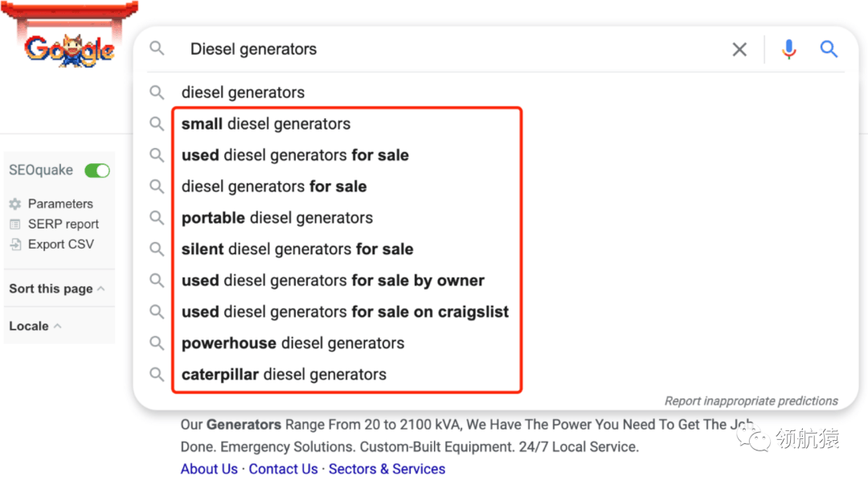
Task: Select "used diesel generators for sale on craigslist"
Action: click(x=345, y=312)
